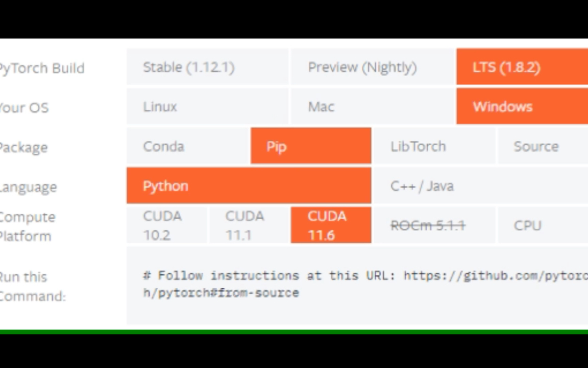Select the LTS (1.8.2) build
Screen dimensions: 588x368
tap(522, 67)
